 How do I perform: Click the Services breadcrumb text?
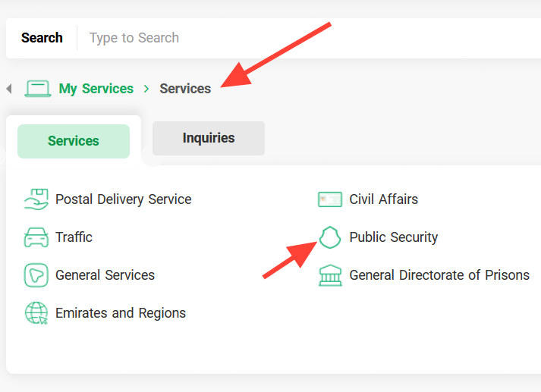click(185, 89)
